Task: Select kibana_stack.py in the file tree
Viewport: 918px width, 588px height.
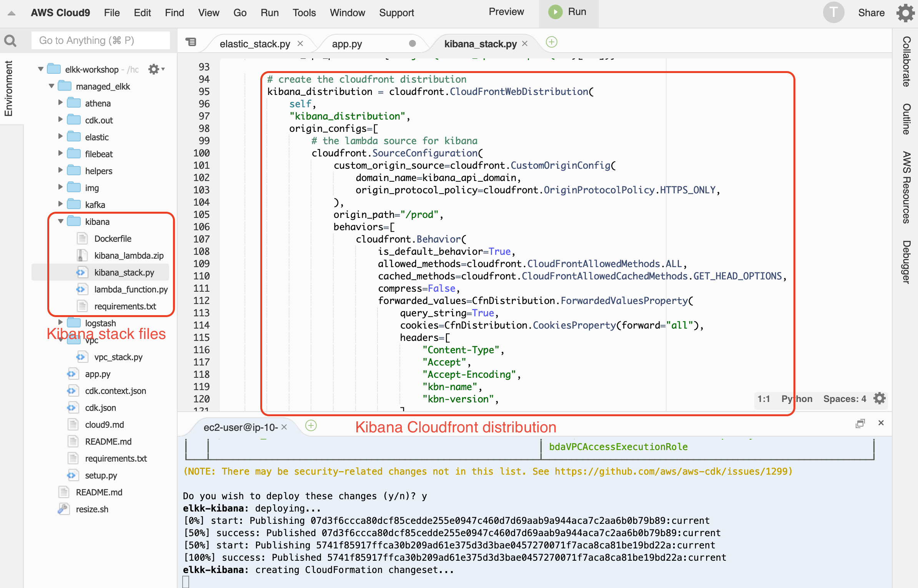Action: pyautogui.click(x=124, y=272)
